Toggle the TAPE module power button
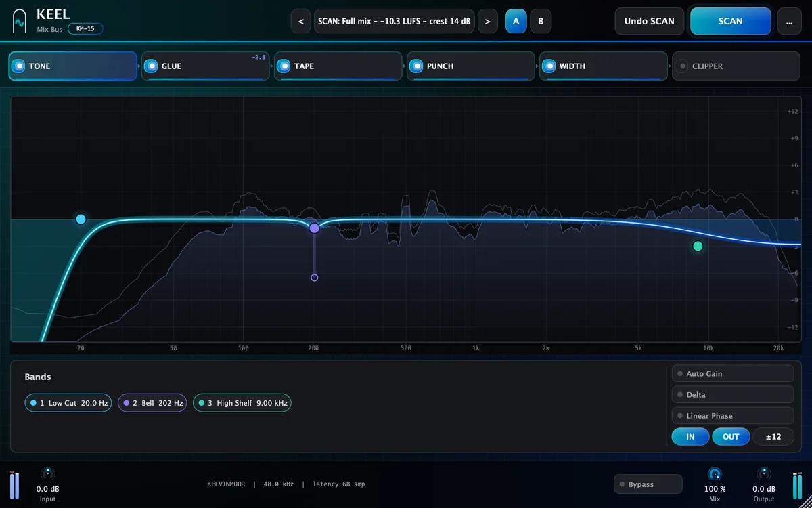 (284, 66)
